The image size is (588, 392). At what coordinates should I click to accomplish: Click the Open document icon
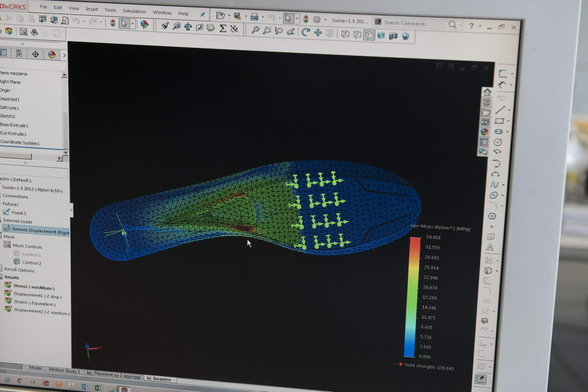220,15
